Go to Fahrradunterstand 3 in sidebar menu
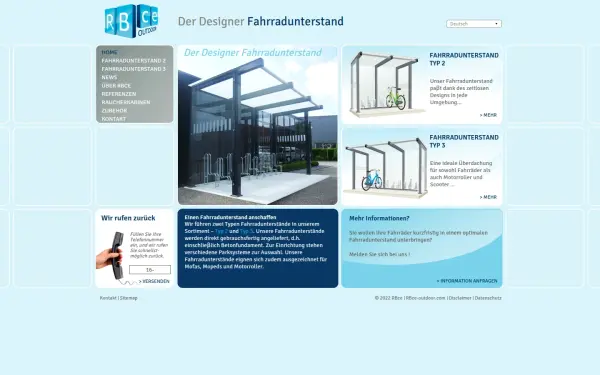Image resolution: width=600 pixels, height=375 pixels. coord(134,69)
